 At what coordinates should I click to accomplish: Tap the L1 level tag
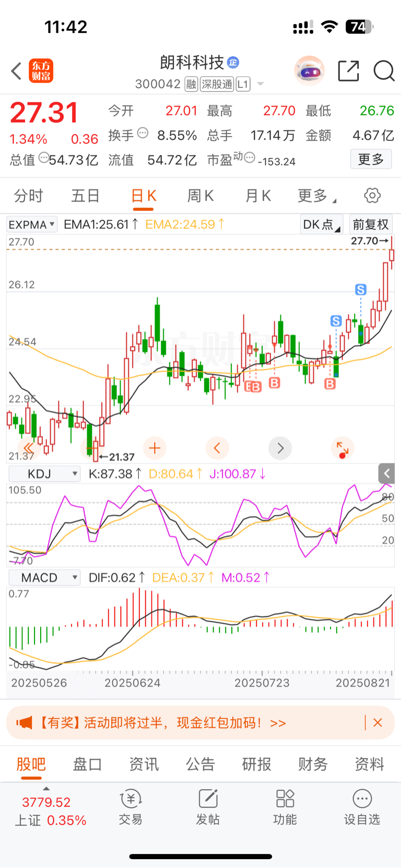pos(243,84)
